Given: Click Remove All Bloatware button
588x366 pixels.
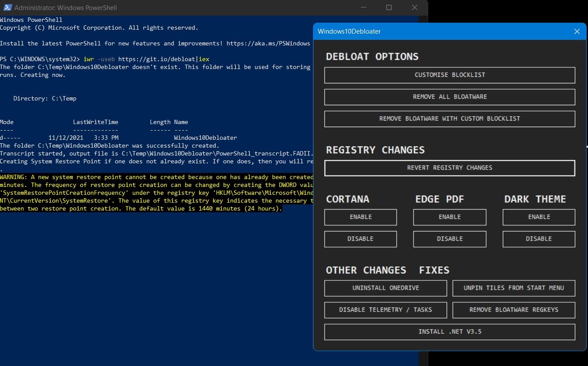Looking at the screenshot, I should (450, 97).
